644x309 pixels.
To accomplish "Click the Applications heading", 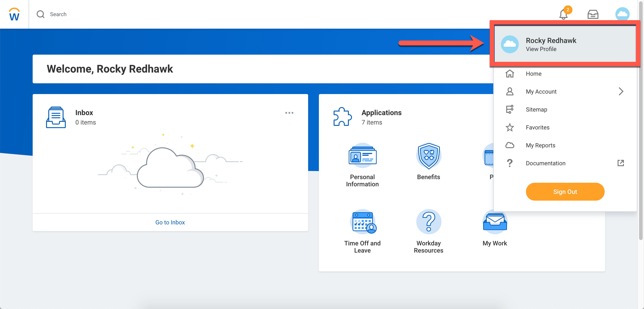I will [x=381, y=113].
